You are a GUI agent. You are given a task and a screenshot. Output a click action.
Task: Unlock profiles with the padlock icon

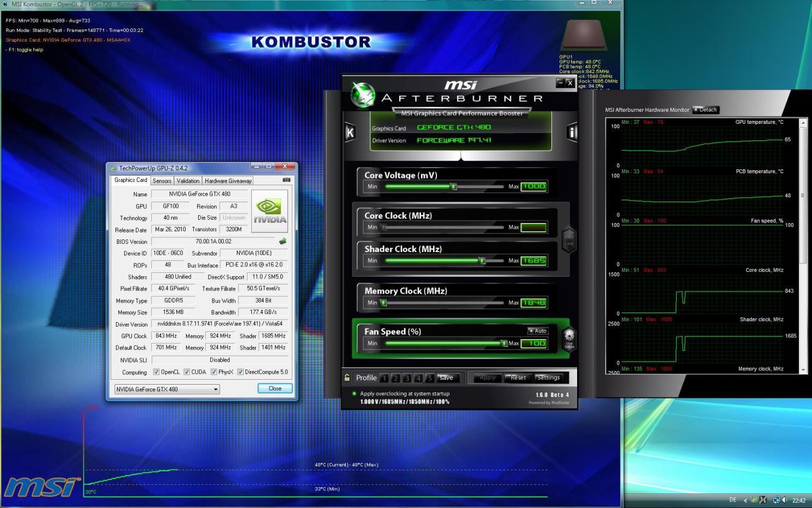coord(347,378)
